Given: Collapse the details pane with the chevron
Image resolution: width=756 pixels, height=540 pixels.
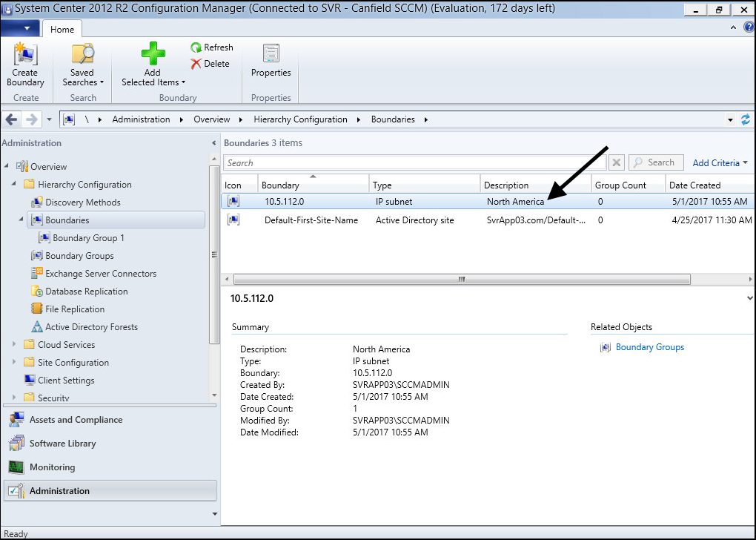Looking at the screenshot, I should 750,298.
